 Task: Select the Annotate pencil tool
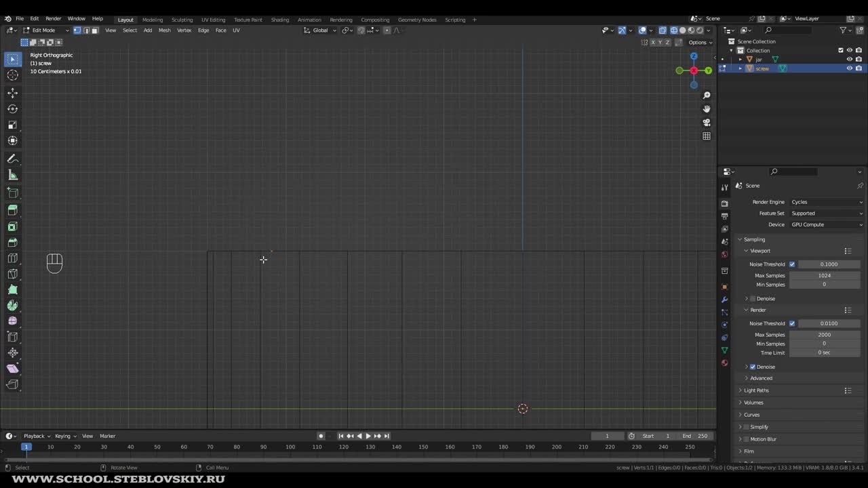click(x=12, y=159)
